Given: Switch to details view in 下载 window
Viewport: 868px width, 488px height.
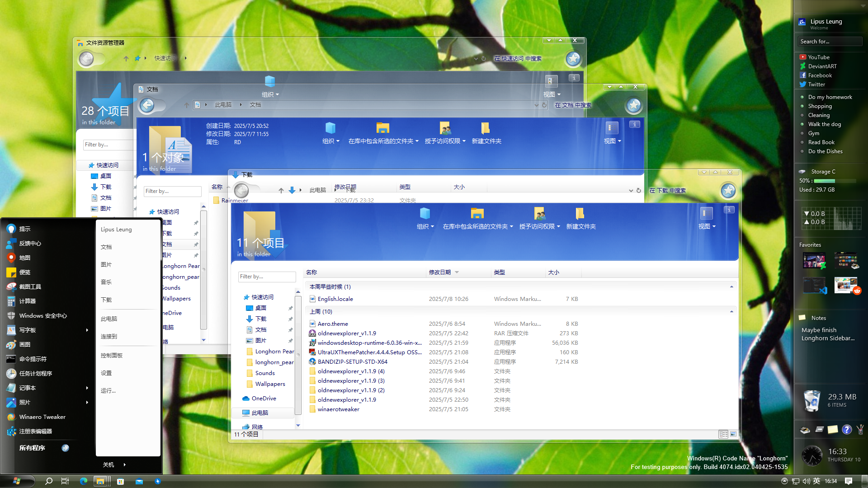Looking at the screenshot, I should click(x=723, y=434).
